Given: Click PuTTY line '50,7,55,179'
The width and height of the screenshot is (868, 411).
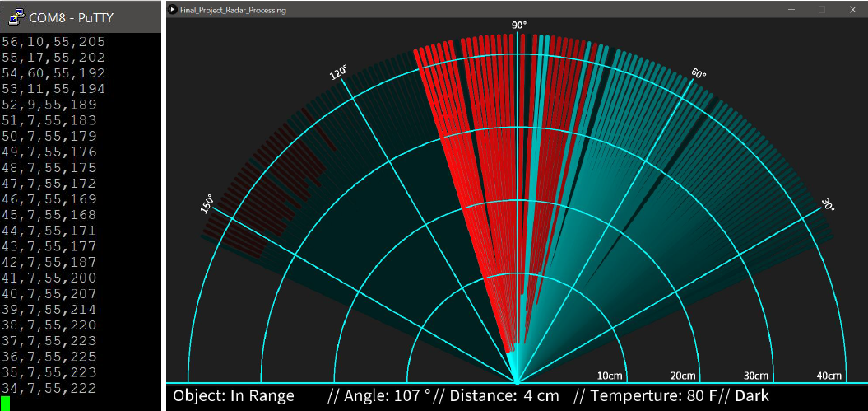Looking at the screenshot, I should tap(49, 136).
